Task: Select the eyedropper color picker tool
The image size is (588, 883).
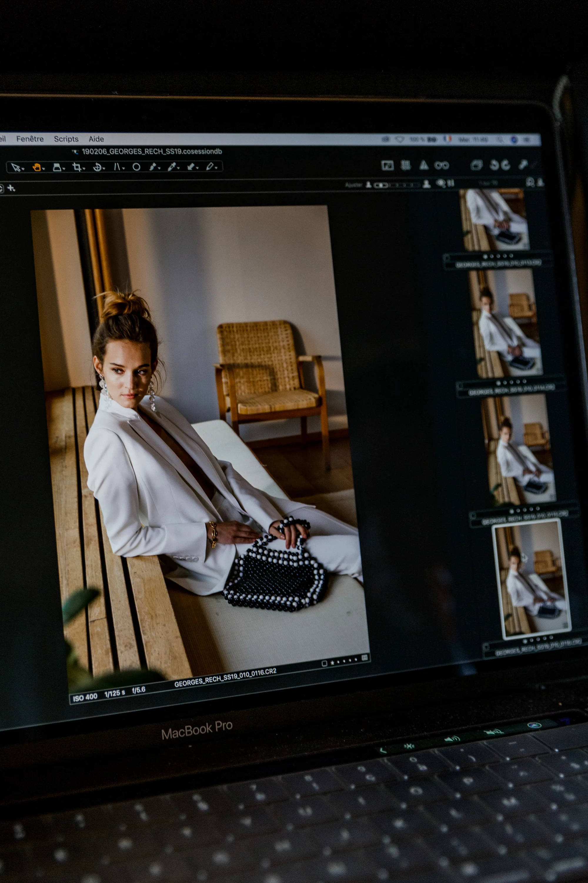Action: tap(172, 167)
